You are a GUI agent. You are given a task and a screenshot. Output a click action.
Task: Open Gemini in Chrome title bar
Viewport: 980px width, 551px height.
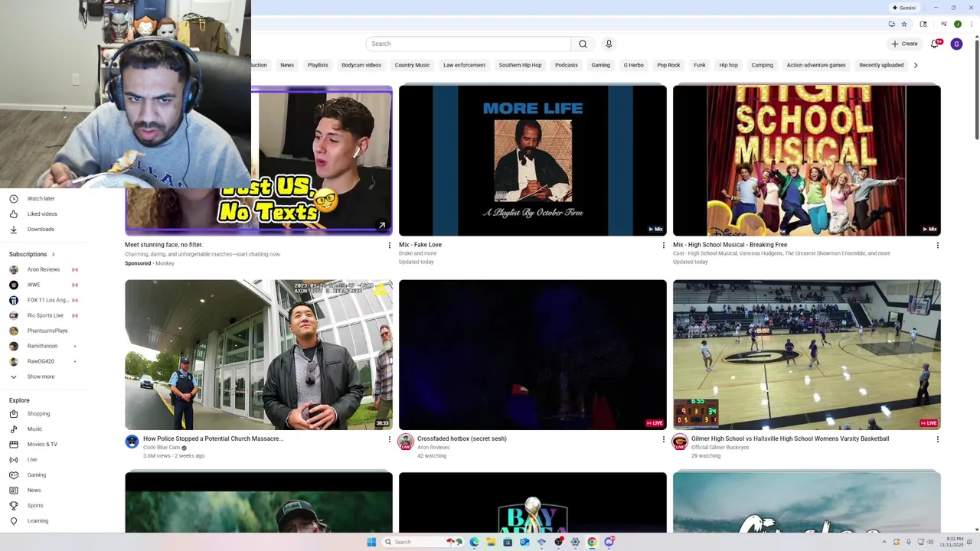tap(903, 8)
